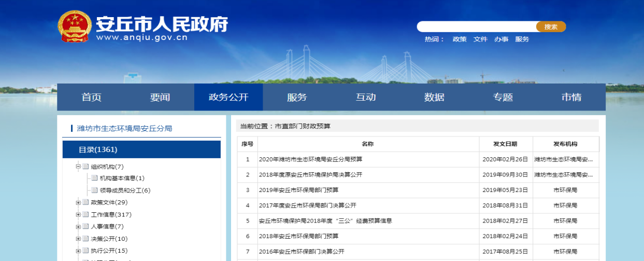Image resolution: width=644 pixels, height=261 pixels.
Task: Expand the 决策公开(10) tree node
Action: [78, 239]
